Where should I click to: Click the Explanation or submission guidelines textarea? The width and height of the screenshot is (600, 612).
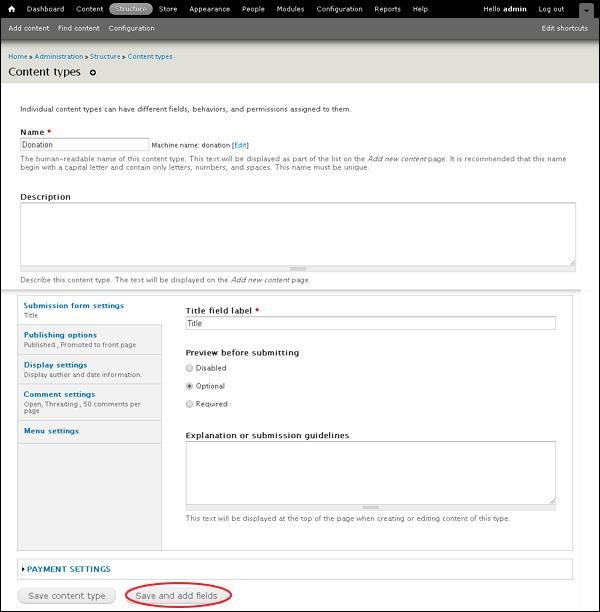(x=370, y=473)
